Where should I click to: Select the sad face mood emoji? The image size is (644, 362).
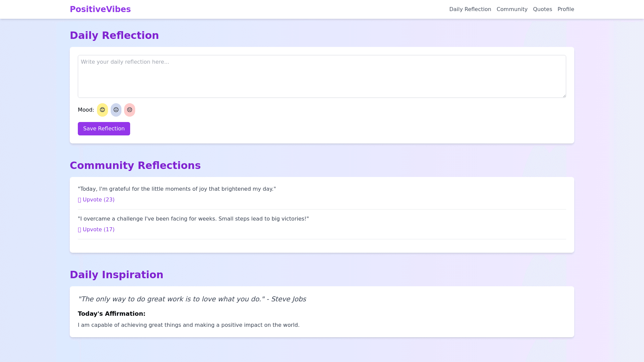129,110
